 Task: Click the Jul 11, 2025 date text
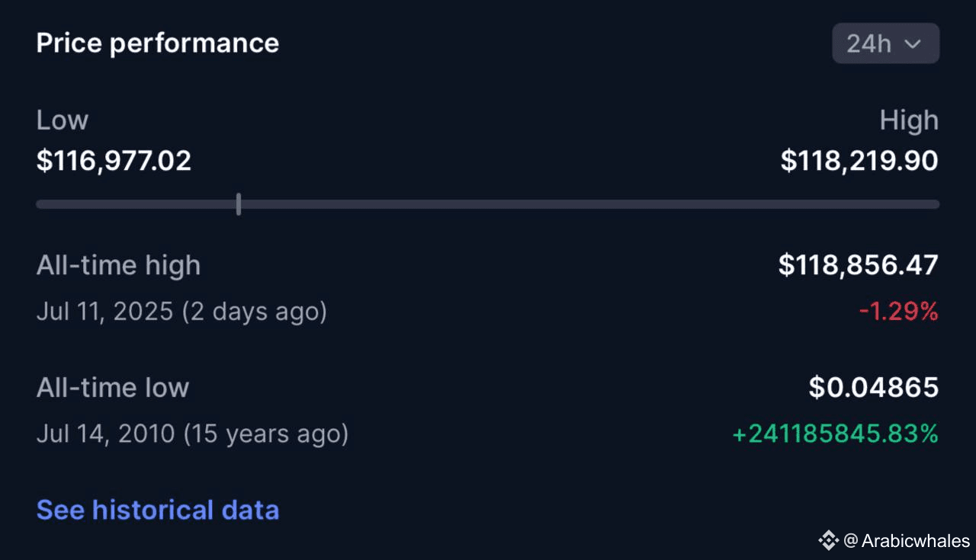(105, 312)
